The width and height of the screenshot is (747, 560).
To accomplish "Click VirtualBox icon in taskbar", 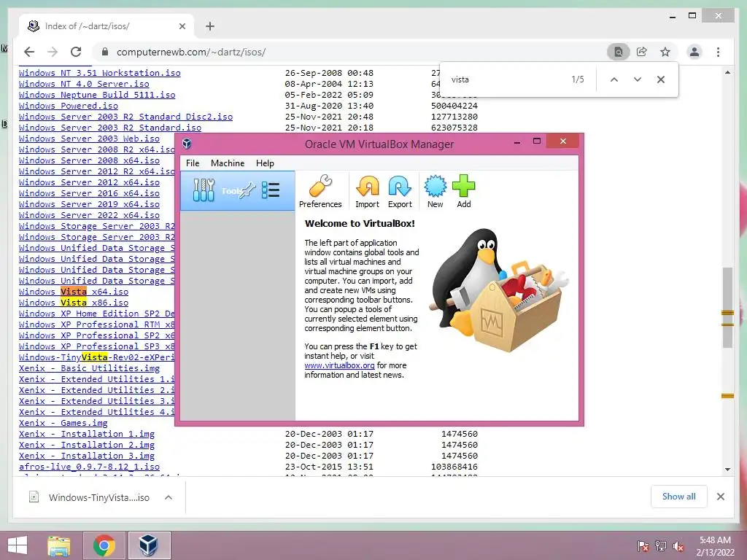I will coord(148,545).
